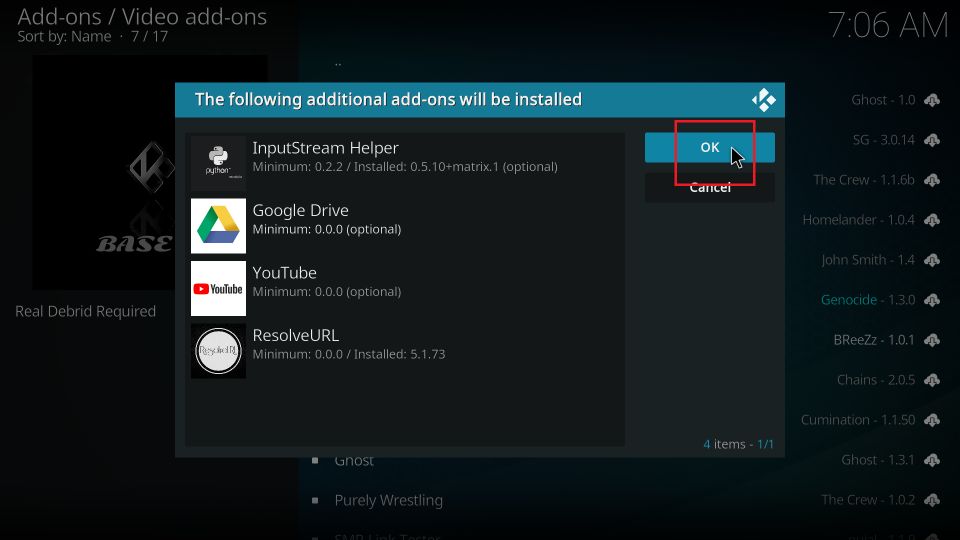Select John Smith - 1.4 entry

pyautogui.click(x=868, y=260)
